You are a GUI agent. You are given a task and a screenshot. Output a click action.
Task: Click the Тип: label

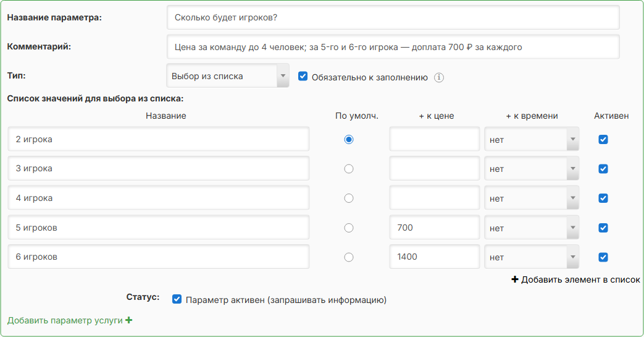point(17,75)
